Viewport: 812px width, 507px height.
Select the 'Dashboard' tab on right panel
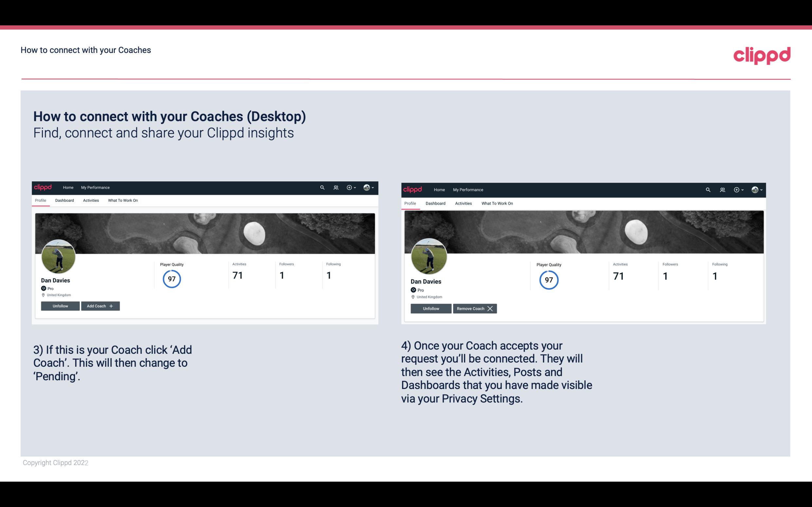[434, 203]
